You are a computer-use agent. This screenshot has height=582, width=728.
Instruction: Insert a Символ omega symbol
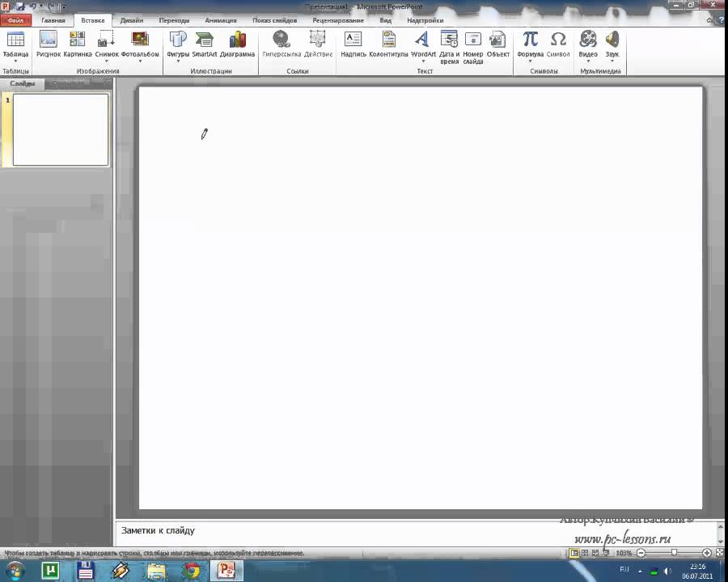558,44
